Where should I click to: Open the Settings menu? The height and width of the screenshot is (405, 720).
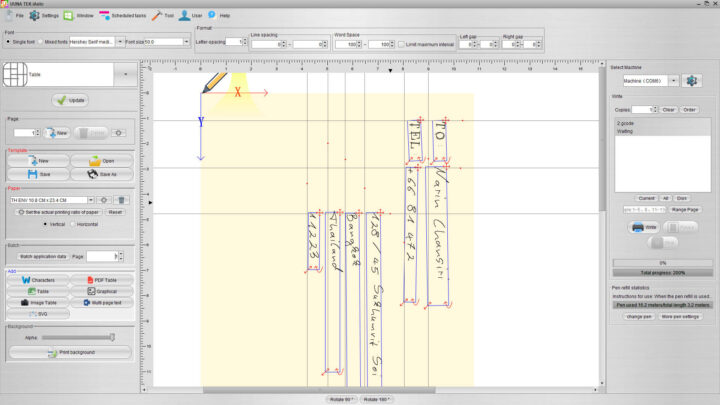(x=44, y=16)
